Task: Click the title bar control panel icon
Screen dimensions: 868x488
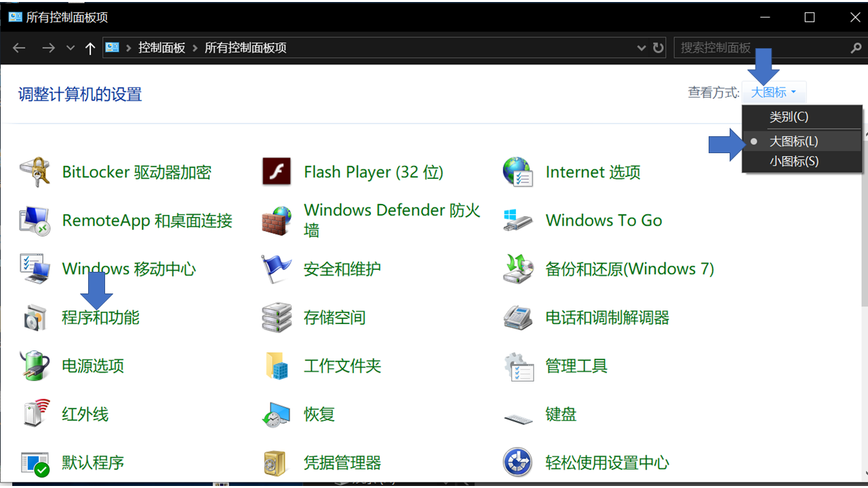Action: pos(15,17)
